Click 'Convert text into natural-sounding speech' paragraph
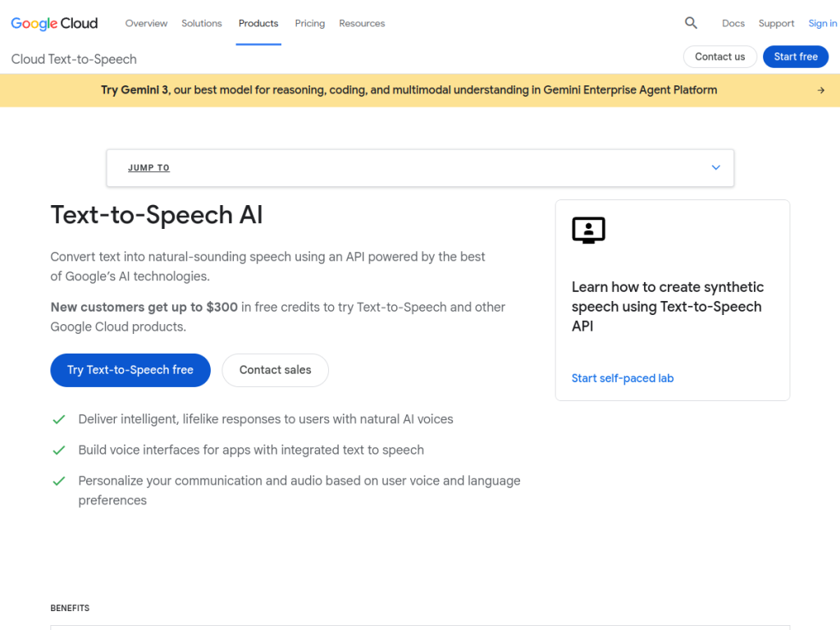Image resolution: width=840 pixels, height=630 pixels. [268, 267]
